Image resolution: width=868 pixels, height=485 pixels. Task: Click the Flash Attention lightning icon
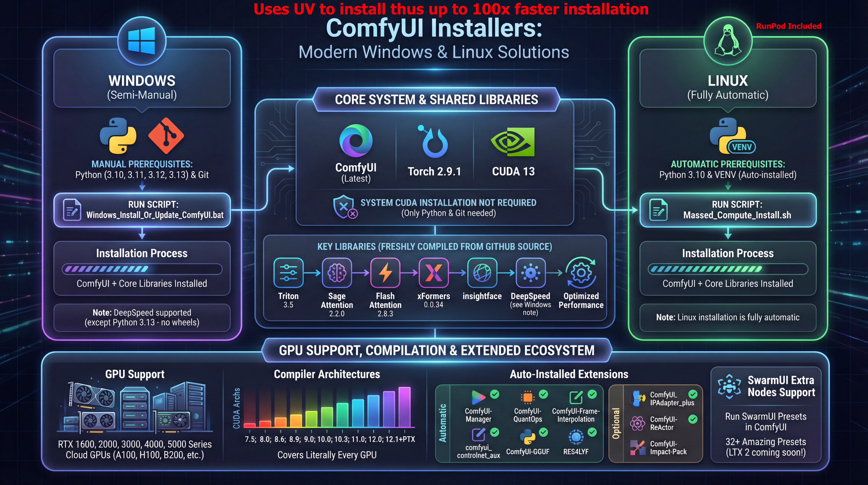[x=385, y=272]
